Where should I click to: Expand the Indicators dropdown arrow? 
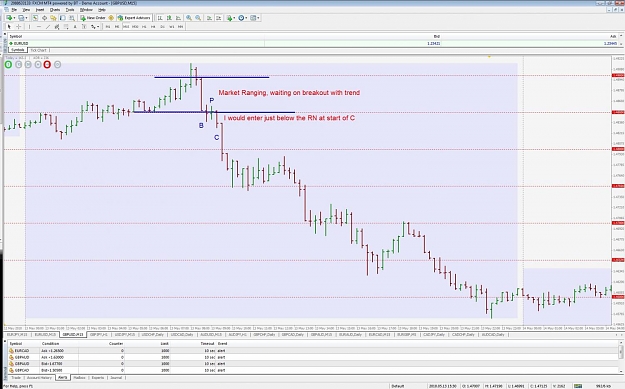tap(234, 18)
